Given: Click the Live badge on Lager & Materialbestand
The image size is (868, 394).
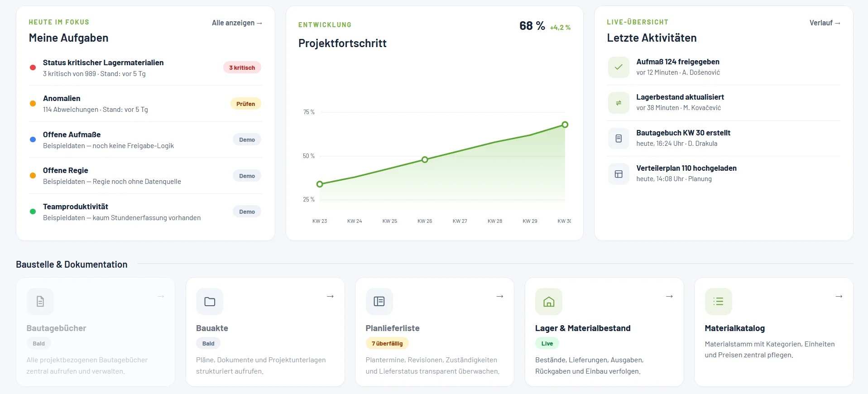Looking at the screenshot, I should click(x=547, y=343).
